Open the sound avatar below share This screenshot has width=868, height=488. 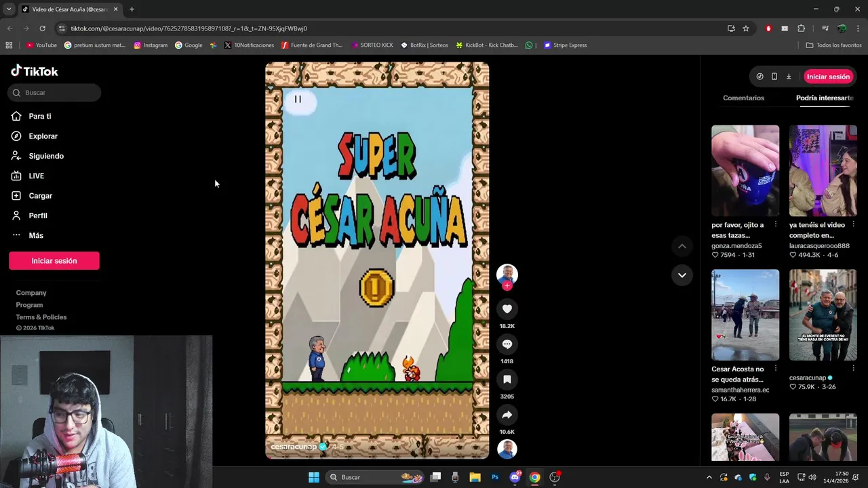click(x=507, y=449)
